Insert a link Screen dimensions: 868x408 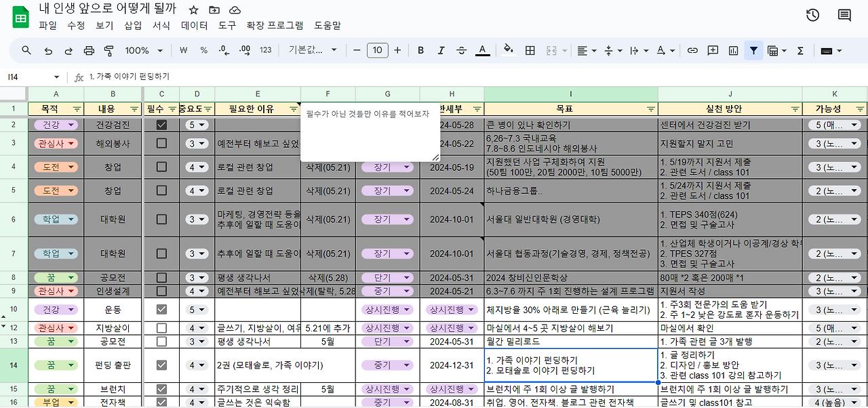(x=692, y=50)
